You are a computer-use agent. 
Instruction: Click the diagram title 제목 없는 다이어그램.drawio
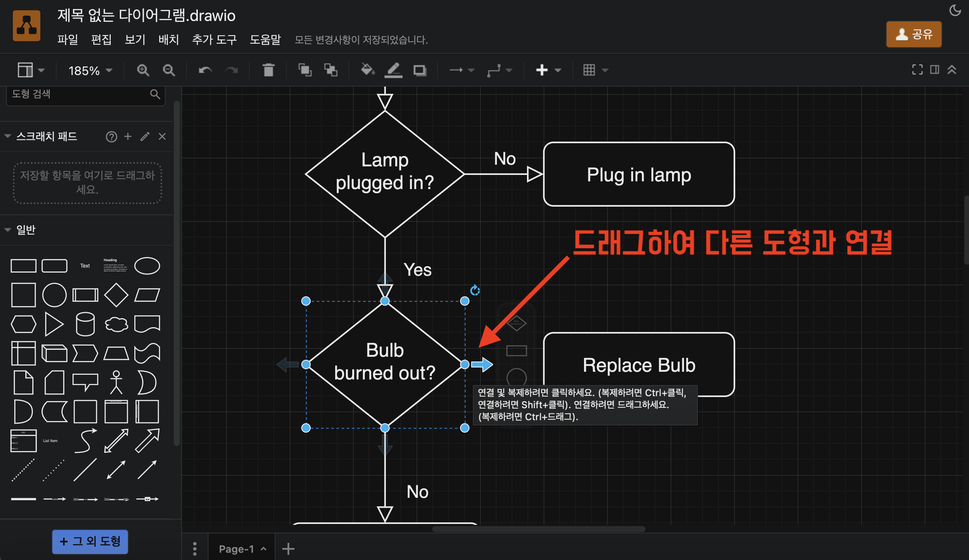(146, 15)
